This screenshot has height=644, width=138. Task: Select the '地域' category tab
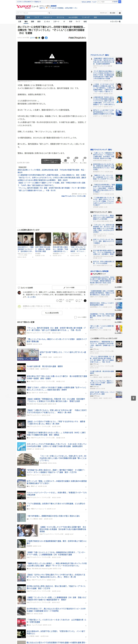click(x=85, y=21)
